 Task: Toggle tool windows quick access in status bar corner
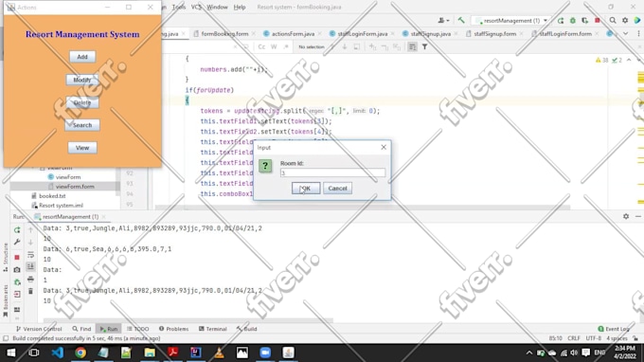[x=6, y=338]
